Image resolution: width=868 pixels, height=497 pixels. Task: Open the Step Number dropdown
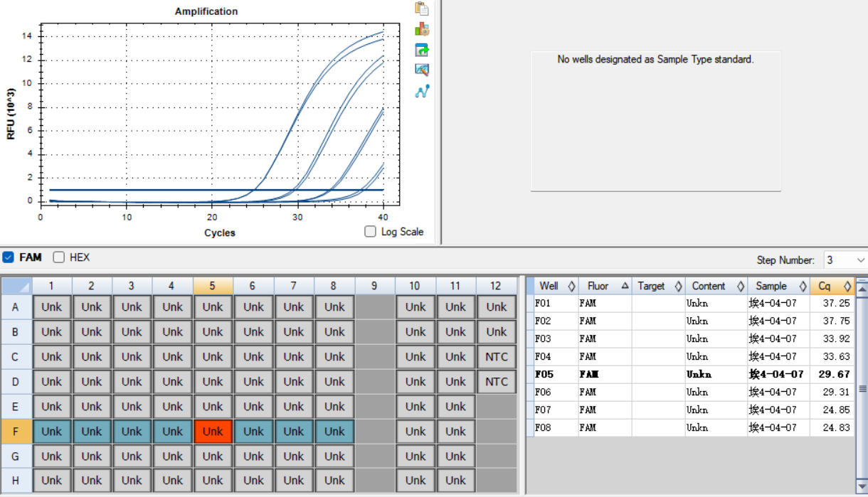click(845, 260)
